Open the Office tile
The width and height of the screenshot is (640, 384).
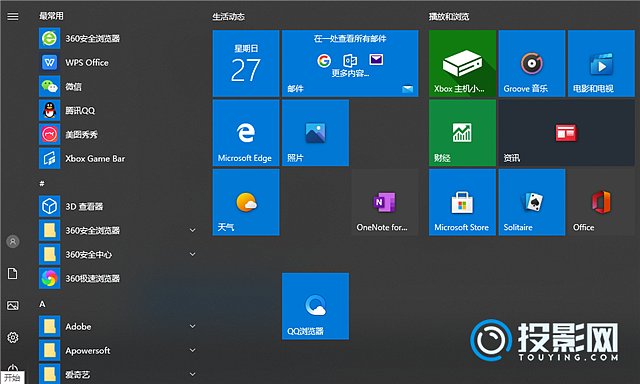(x=601, y=202)
